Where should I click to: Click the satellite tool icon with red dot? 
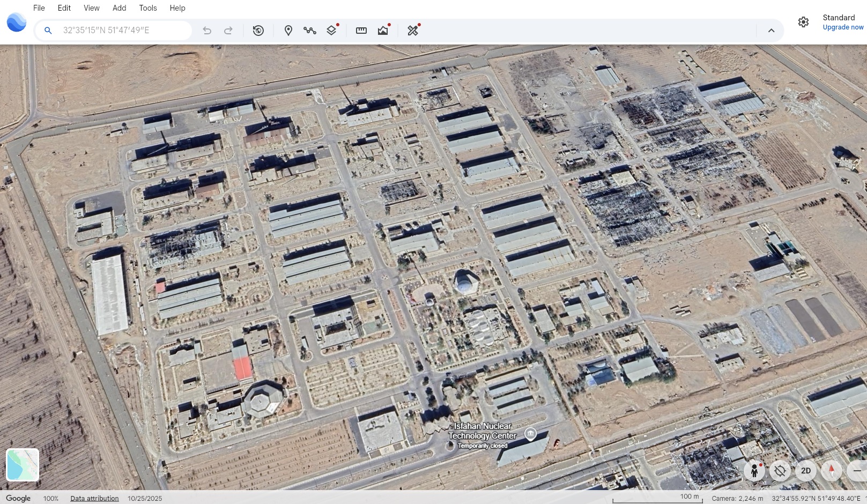(x=413, y=30)
